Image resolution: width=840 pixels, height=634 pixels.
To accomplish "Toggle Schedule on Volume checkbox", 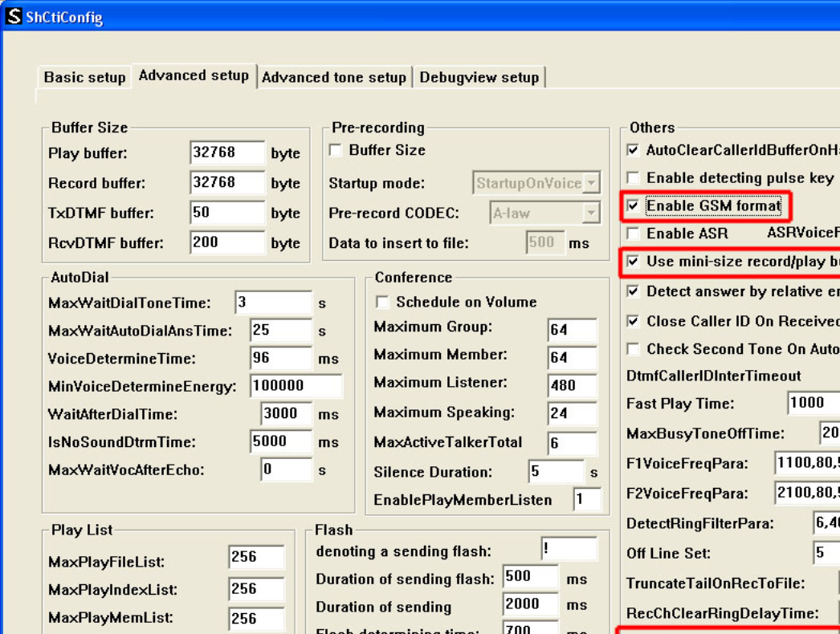I will [383, 303].
